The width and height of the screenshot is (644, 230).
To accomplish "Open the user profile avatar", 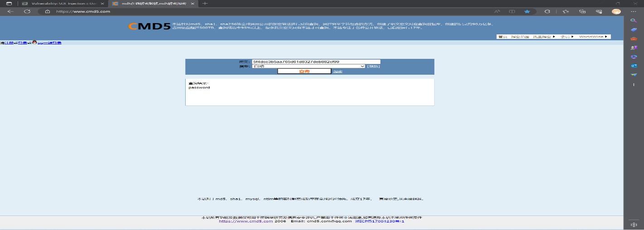I will 616,11.
